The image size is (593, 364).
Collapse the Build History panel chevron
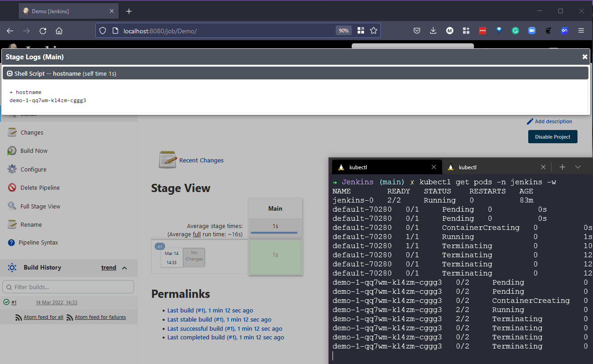pyautogui.click(x=125, y=268)
